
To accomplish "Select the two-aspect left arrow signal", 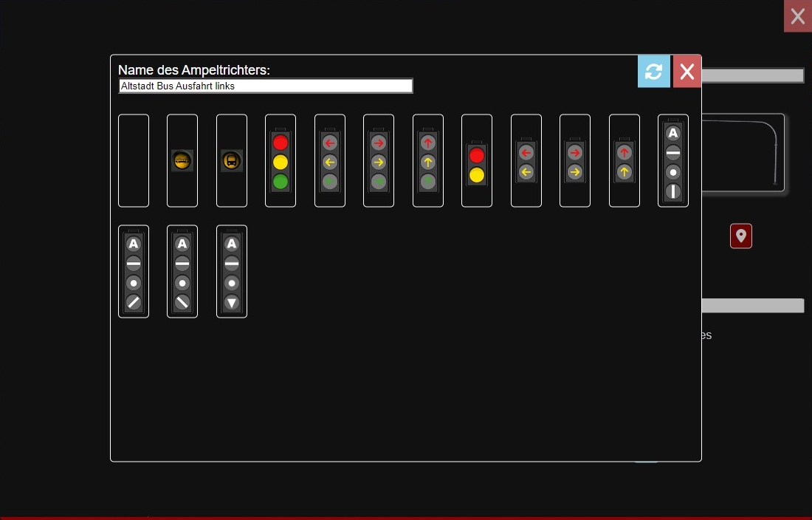I will coord(526,160).
